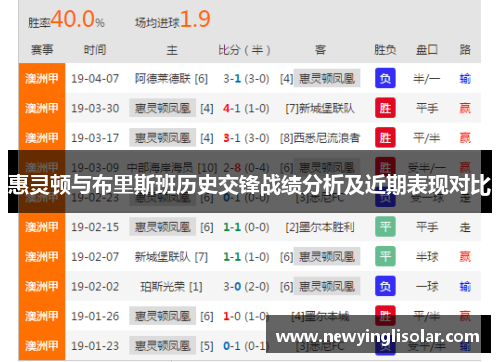Screen dimensions: 500x362
Task: Open away team [7]新城堡联队
Action: (x=320, y=108)
